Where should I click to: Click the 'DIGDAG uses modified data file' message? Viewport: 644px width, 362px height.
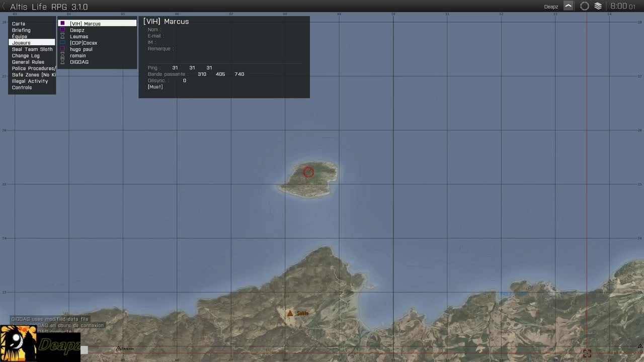pyautogui.click(x=50, y=319)
